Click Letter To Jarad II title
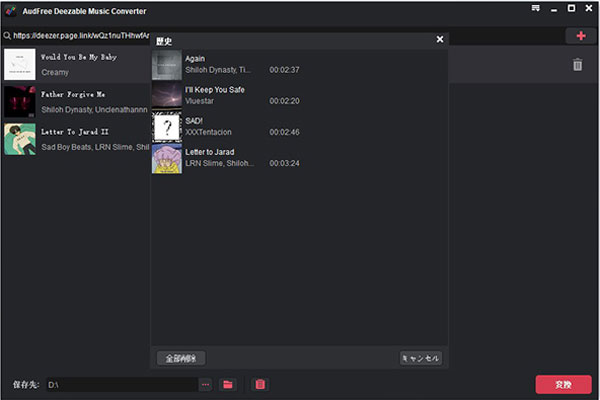Image resolution: width=600 pixels, height=400 pixels. click(75, 132)
